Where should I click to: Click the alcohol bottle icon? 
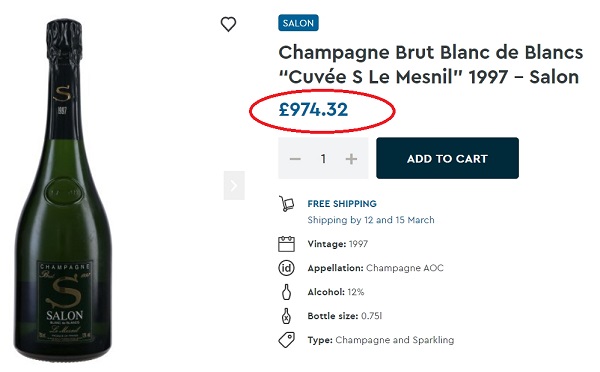(286, 292)
